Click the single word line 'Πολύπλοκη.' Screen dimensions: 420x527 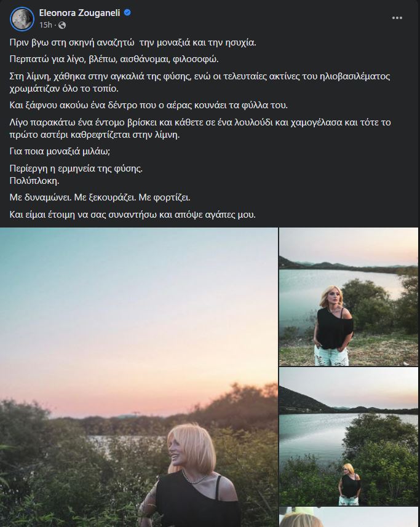pyautogui.click(x=34, y=181)
